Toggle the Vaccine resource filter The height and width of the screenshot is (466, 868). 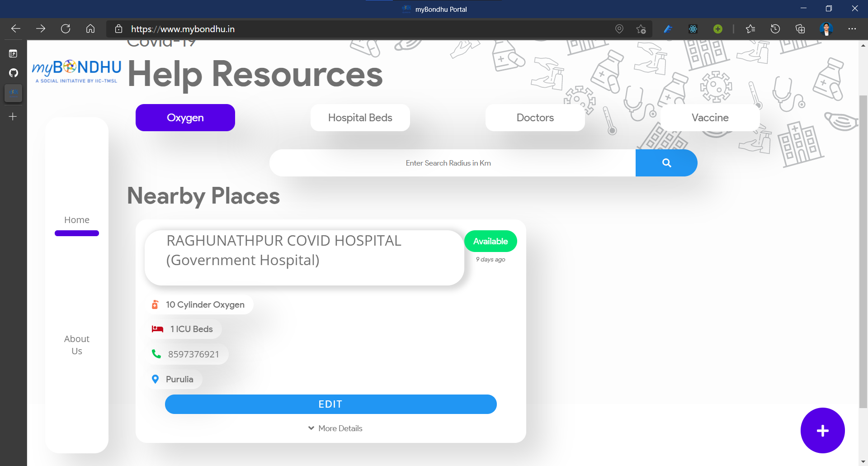tap(710, 118)
